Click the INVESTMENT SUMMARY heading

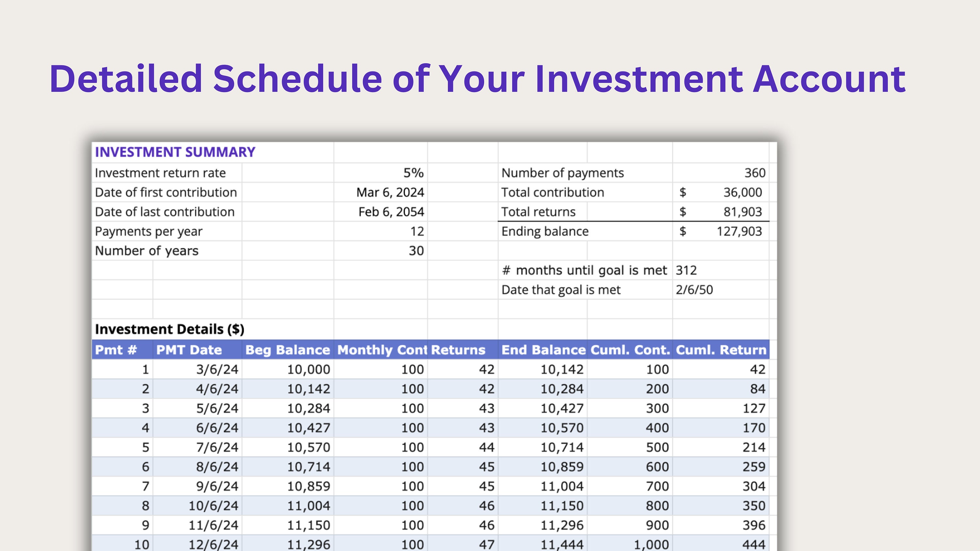175,152
